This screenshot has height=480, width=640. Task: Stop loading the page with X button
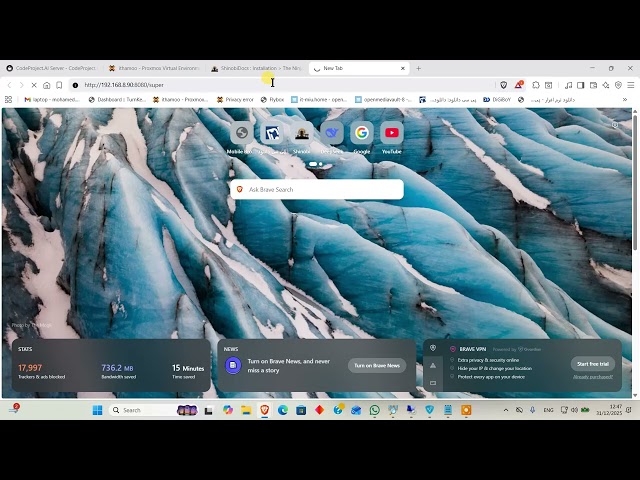click(x=34, y=85)
